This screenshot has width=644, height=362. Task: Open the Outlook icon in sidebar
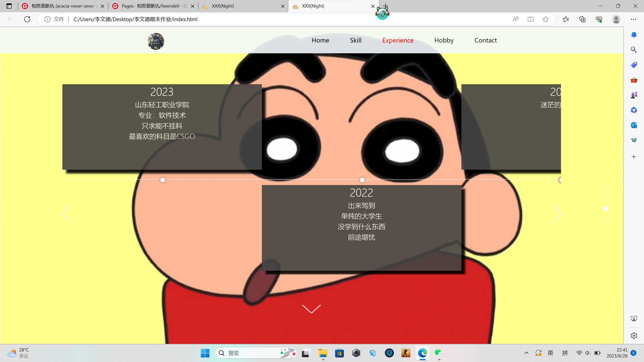(x=634, y=125)
